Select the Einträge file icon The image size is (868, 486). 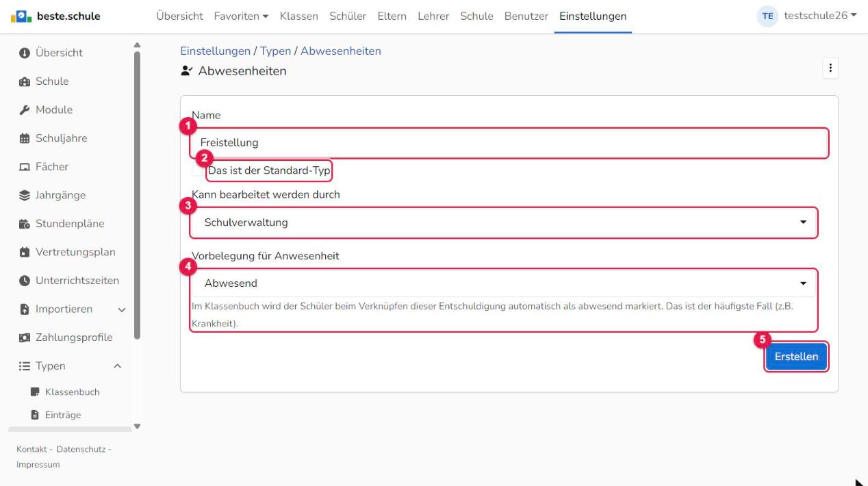[x=35, y=415]
